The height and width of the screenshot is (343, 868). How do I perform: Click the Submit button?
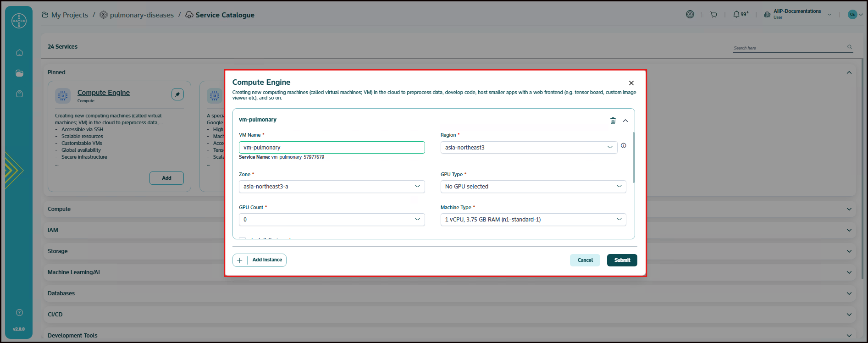[x=622, y=260]
